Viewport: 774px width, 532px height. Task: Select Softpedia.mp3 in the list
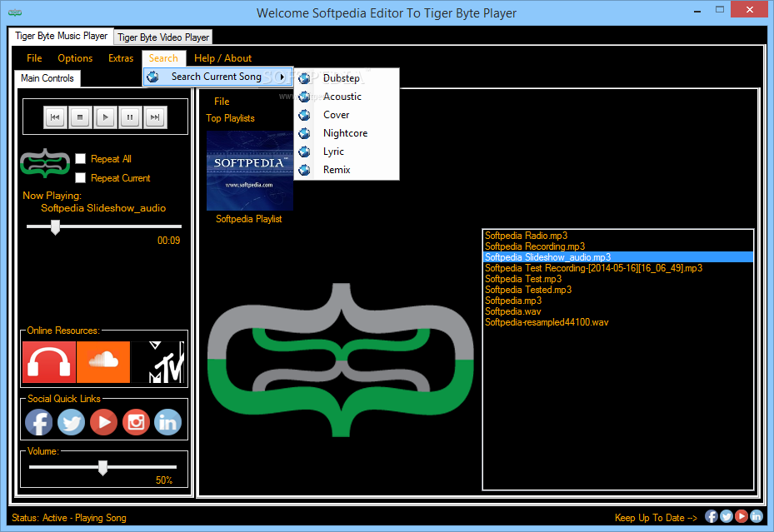[618, 301]
